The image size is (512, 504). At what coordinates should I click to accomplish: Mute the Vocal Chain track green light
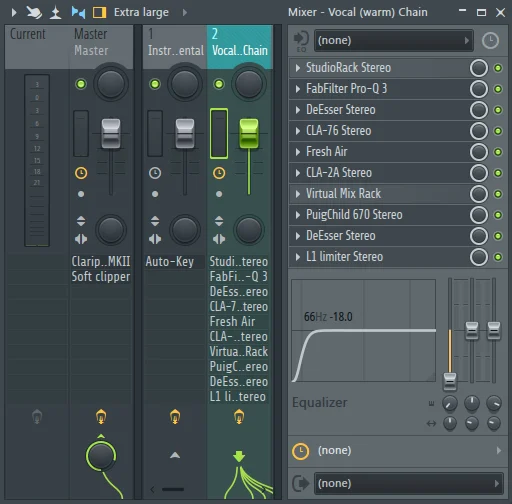(x=219, y=84)
